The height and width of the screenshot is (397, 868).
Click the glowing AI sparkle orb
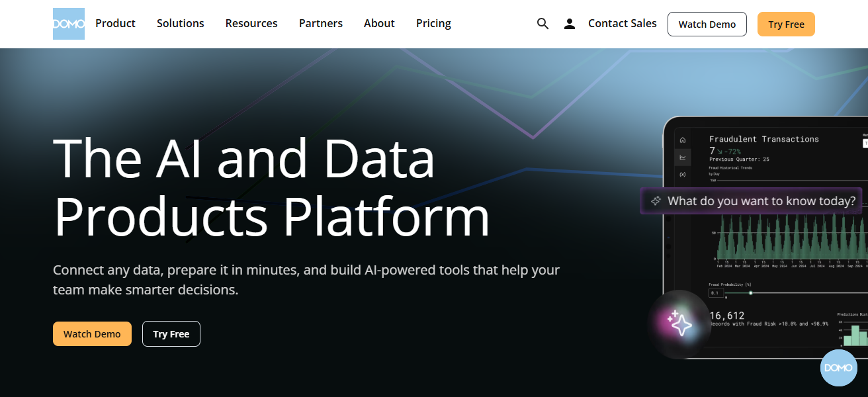coord(679,324)
